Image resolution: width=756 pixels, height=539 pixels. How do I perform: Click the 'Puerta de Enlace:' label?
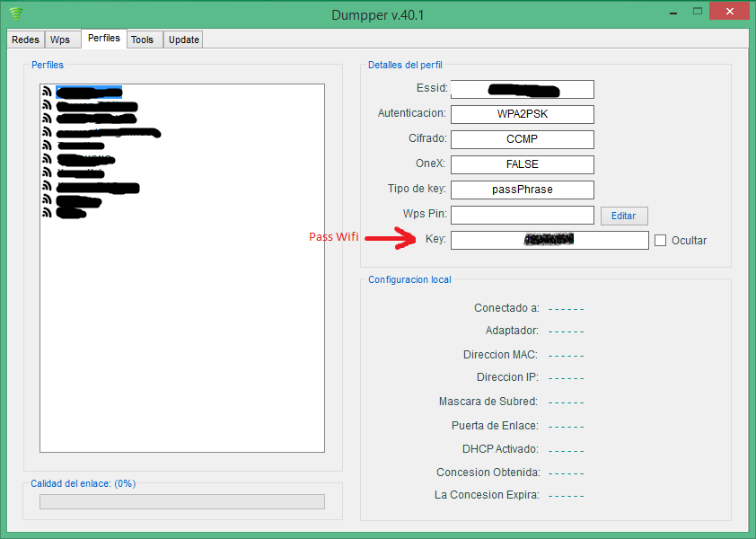[495, 426]
